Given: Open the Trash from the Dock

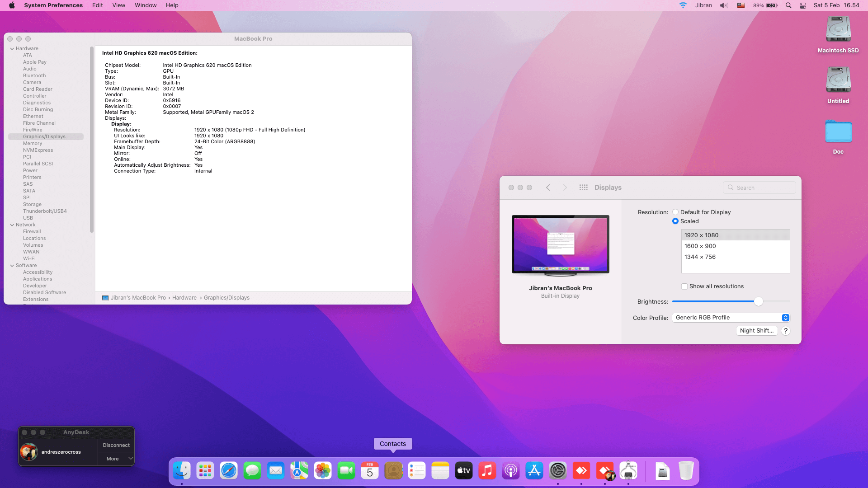Looking at the screenshot, I should pos(686,470).
